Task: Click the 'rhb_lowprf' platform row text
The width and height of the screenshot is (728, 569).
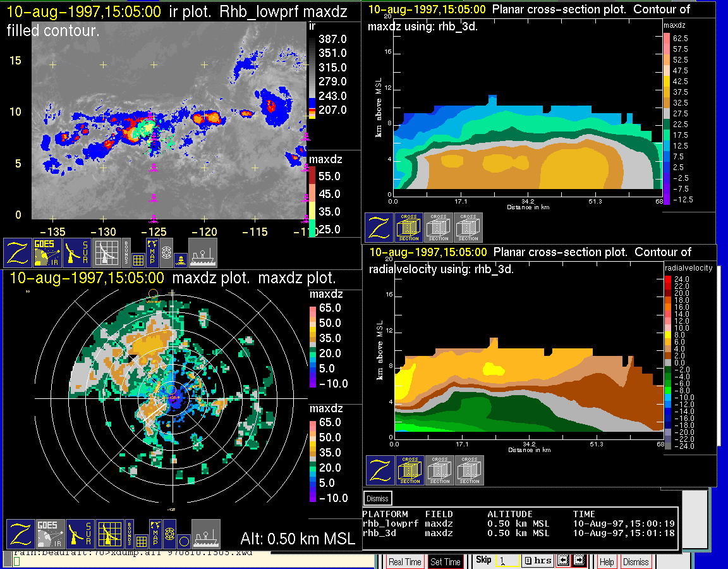Action: tap(390, 523)
